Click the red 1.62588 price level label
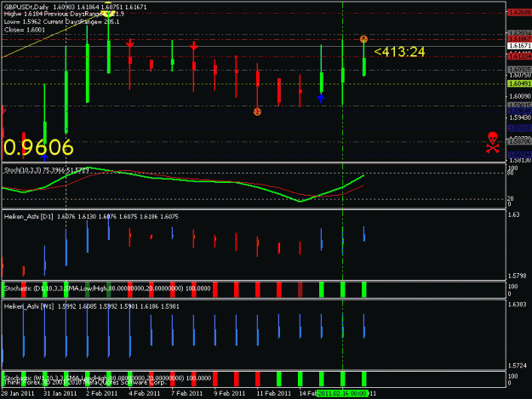The height and width of the screenshot is (399, 532). (x=520, y=13)
